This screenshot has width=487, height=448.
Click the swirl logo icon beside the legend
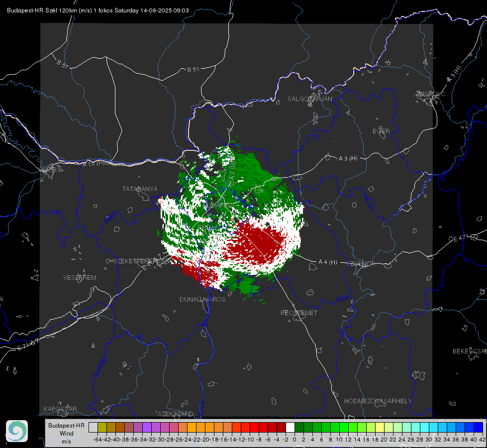tap(17, 431)
